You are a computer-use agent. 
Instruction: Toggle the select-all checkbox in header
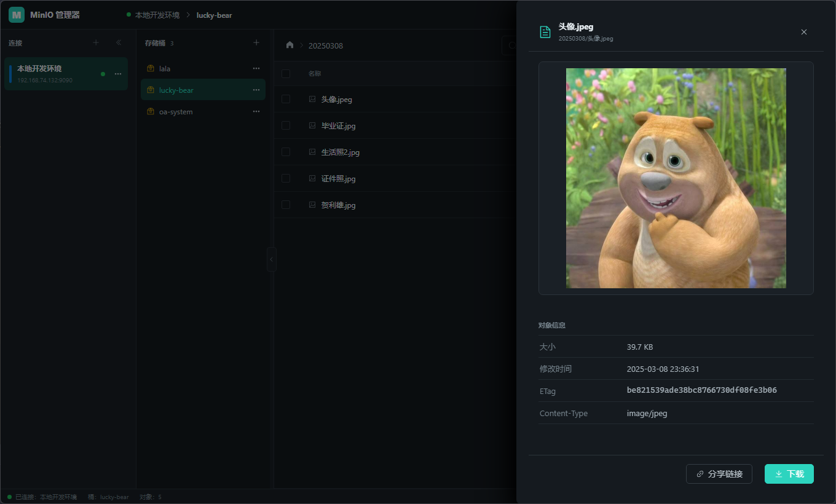286,74
